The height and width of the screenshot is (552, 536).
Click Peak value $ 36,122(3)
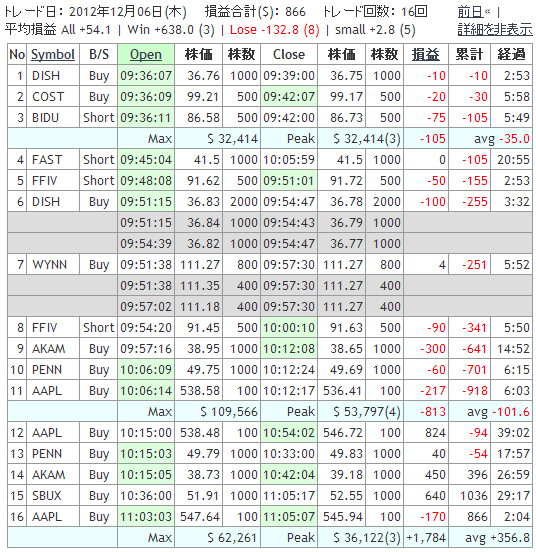point(367,538)
